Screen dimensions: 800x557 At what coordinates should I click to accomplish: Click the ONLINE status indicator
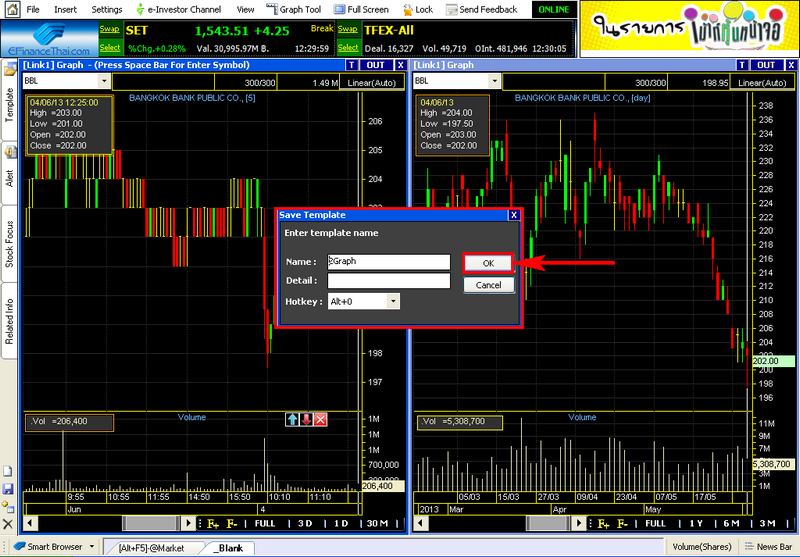pos(554,9)
